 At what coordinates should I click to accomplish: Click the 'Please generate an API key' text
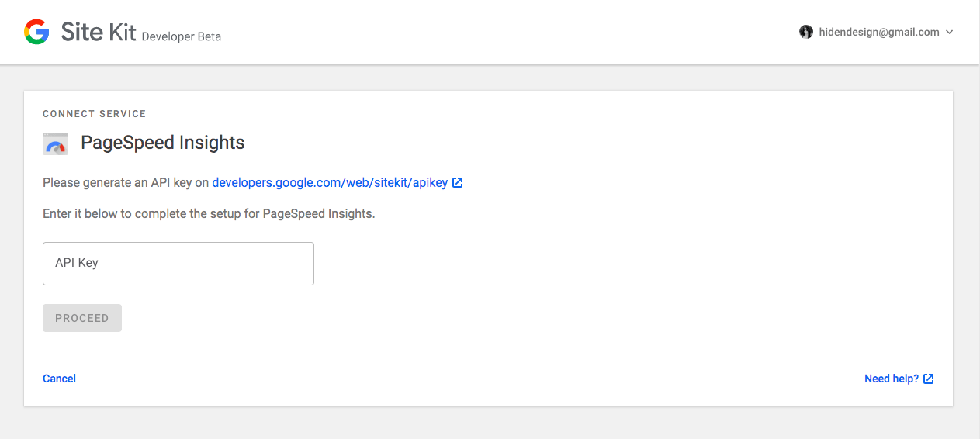click(x=126, y=183)
